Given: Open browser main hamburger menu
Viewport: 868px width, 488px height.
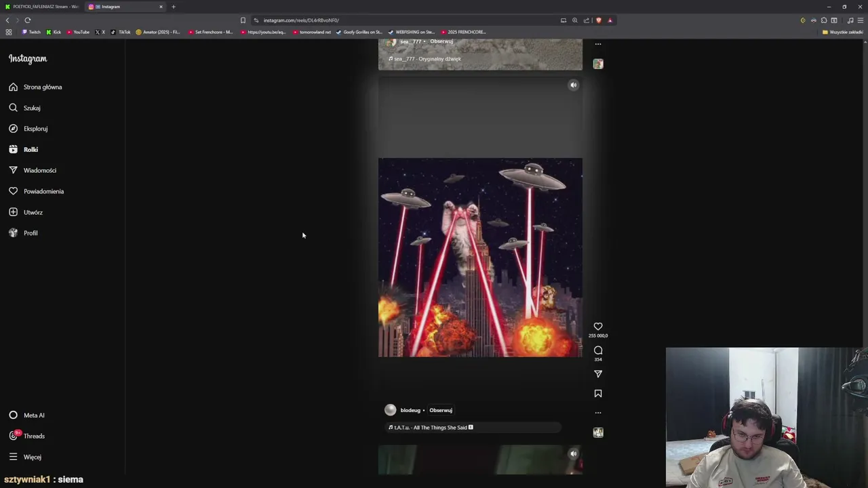Looking at the screenshot, I should [861, 20].
